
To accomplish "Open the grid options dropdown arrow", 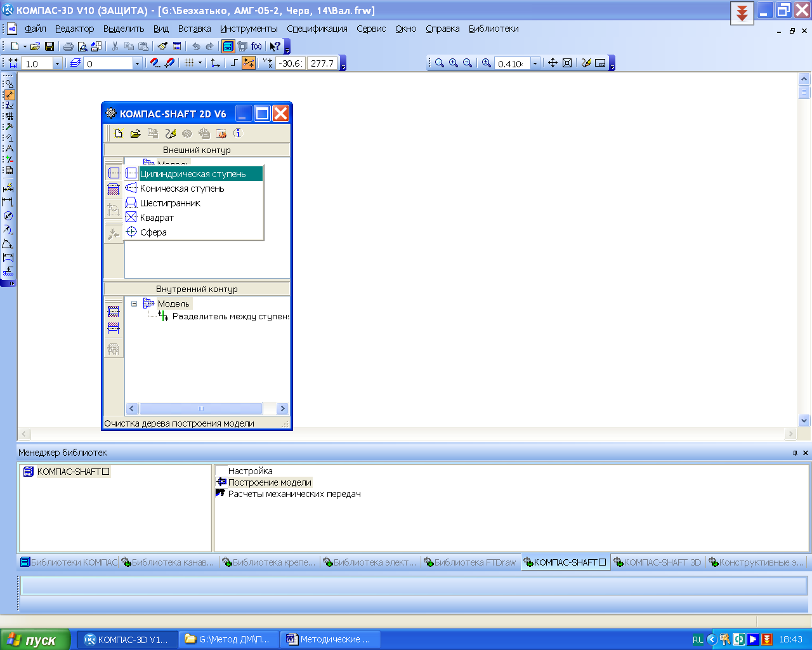I will pos(200,63).
